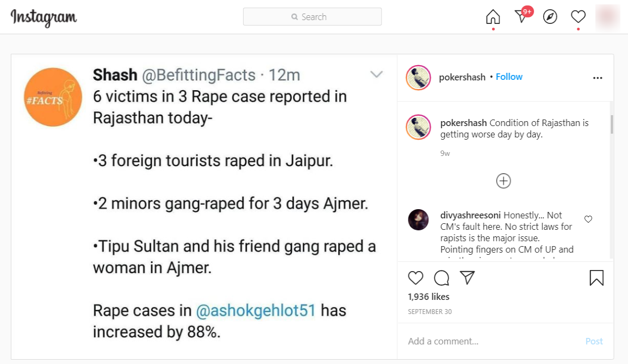
Task: Like the post with heart button
Action: coord(415,278)
